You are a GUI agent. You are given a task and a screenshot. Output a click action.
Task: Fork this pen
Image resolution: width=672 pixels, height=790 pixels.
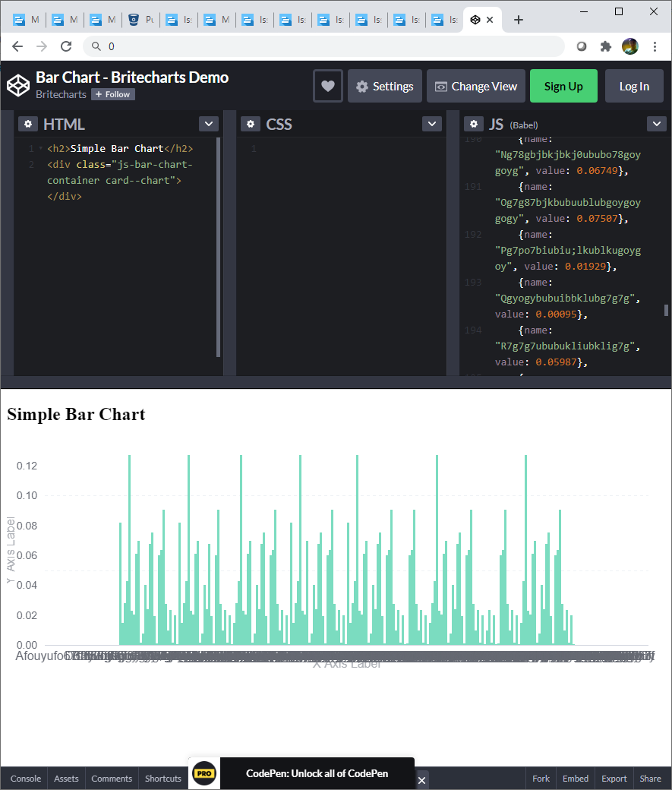tap(540, 779)
